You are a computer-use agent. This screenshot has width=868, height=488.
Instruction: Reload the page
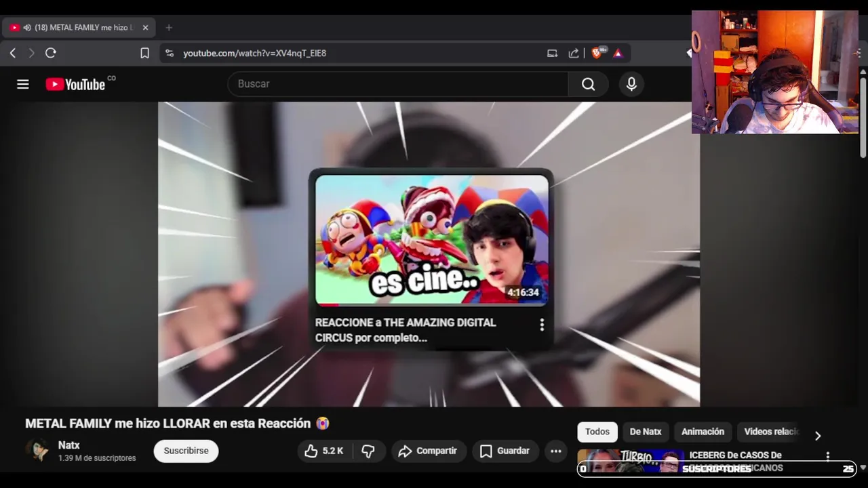51,53
